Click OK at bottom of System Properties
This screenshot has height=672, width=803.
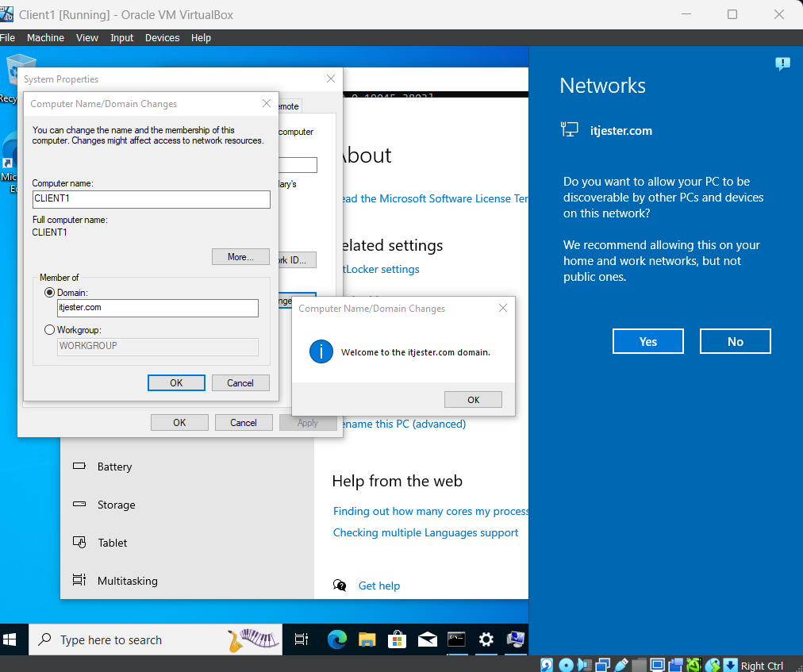coord(179,423)
